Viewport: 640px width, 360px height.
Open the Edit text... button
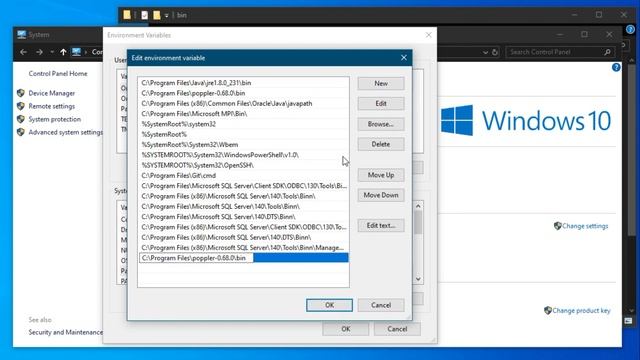coord(381,225)
